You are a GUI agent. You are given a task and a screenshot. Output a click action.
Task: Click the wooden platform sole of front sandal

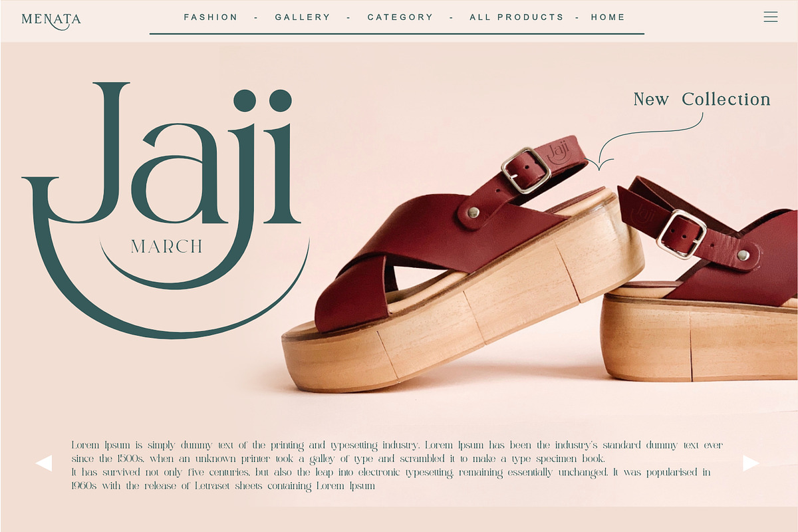(x=464, y=313)
